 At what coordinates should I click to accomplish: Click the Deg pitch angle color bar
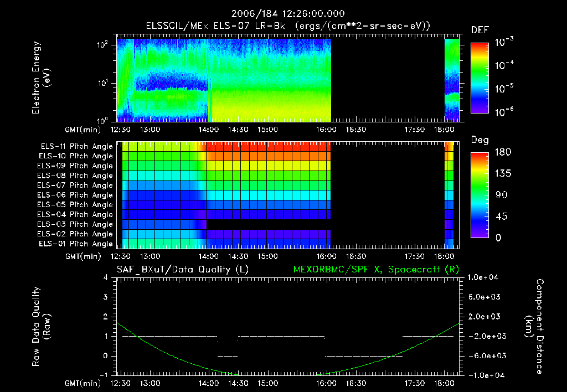click(480, 195)
